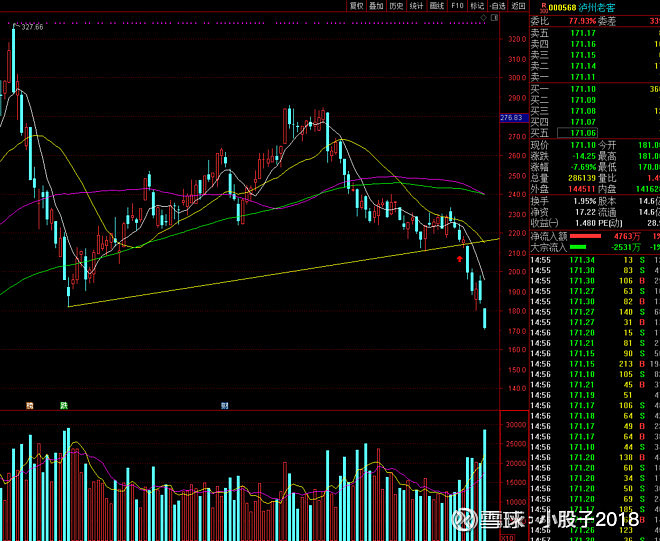Click 净资 value 17.22

(585, 212)
